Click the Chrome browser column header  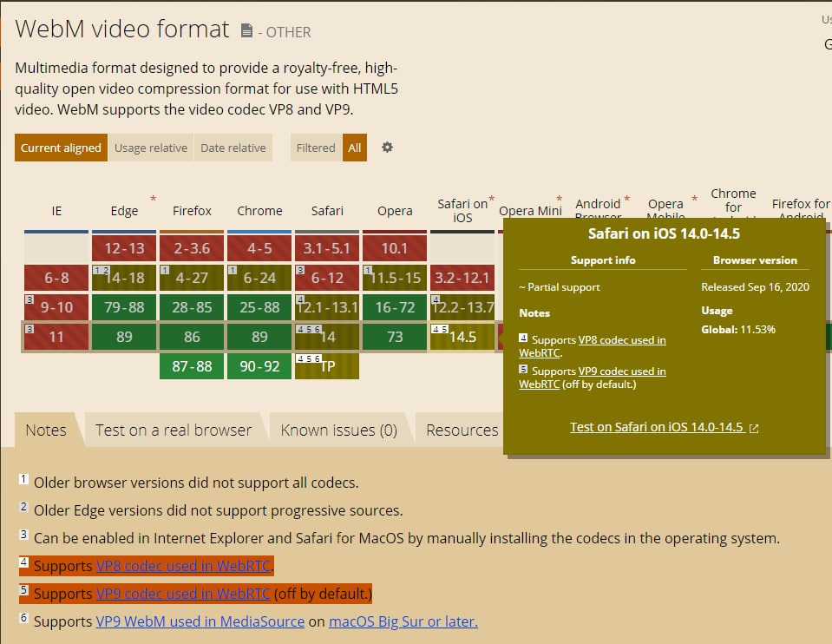tap(259, 211)
